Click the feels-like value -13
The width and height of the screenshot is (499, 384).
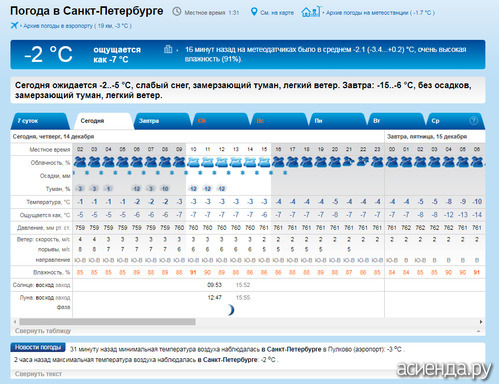click(x=463, y=215)
